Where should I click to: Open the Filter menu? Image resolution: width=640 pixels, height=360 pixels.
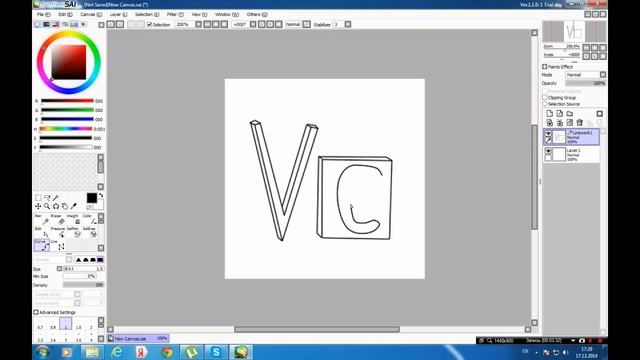[175, 14]
